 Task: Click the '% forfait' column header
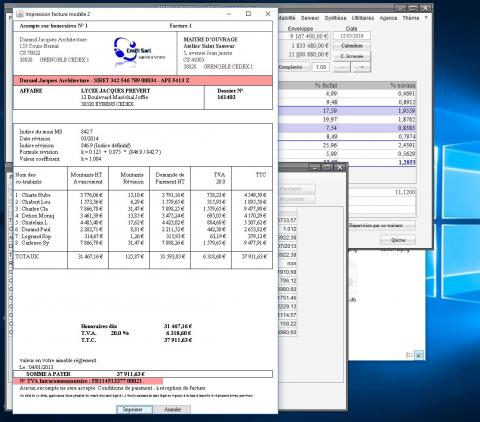[x=308, y=85]
